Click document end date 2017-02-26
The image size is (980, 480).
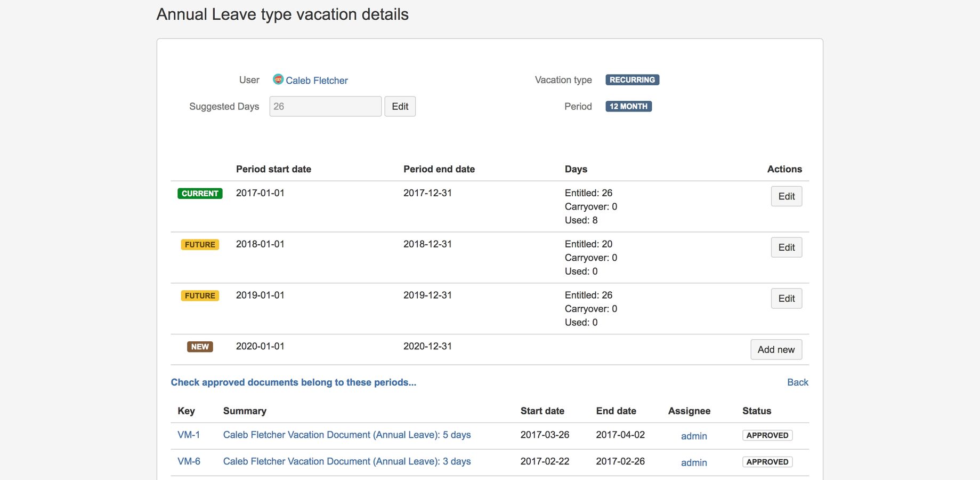coord(620,461)
